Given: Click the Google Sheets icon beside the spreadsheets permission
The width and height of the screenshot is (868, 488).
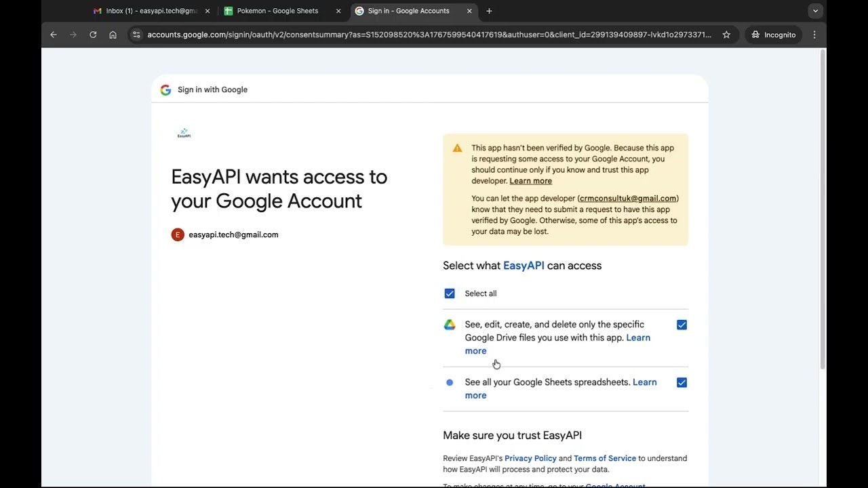Looking at the screenshot, I should (x=450, y=382).
